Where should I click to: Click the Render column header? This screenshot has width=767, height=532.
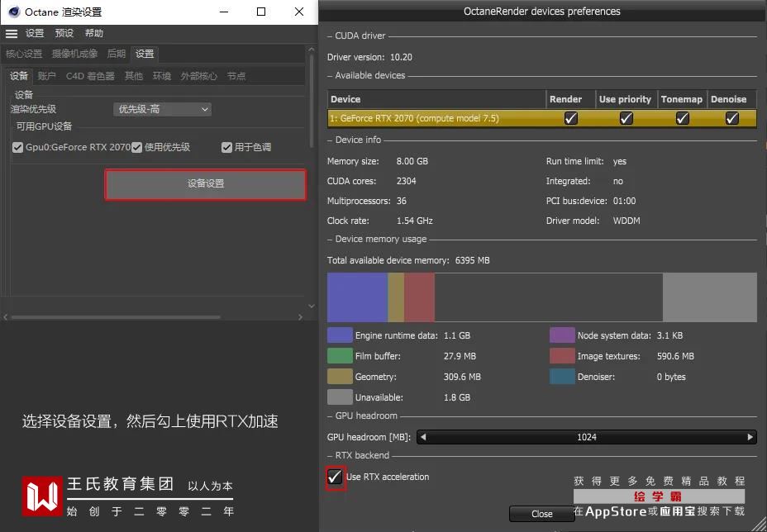pos(570,99)
